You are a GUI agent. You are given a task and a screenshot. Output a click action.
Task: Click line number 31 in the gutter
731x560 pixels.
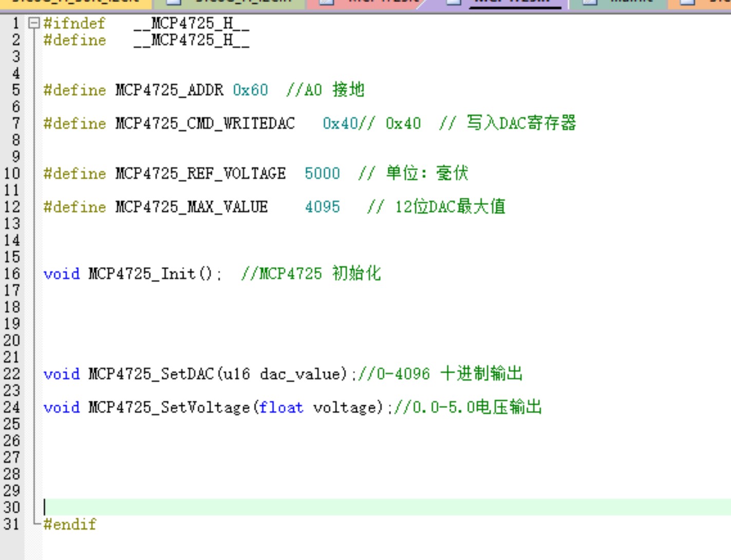coord(12,525)
